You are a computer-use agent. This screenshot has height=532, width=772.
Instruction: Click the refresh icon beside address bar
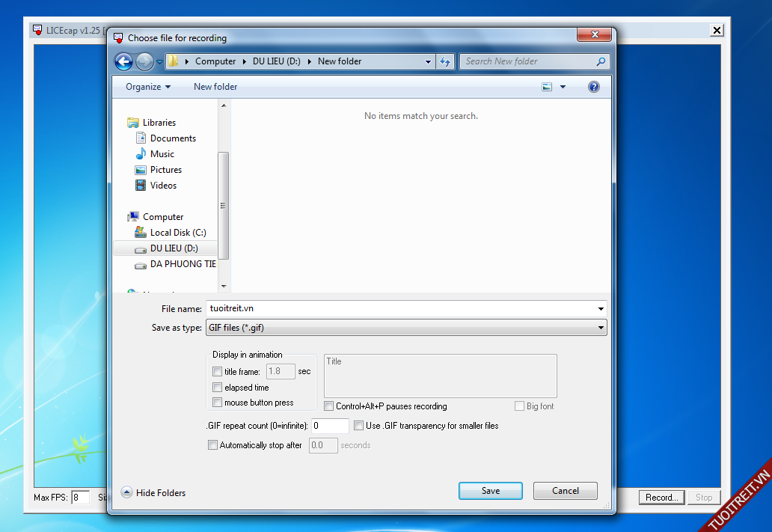point(446,61)
